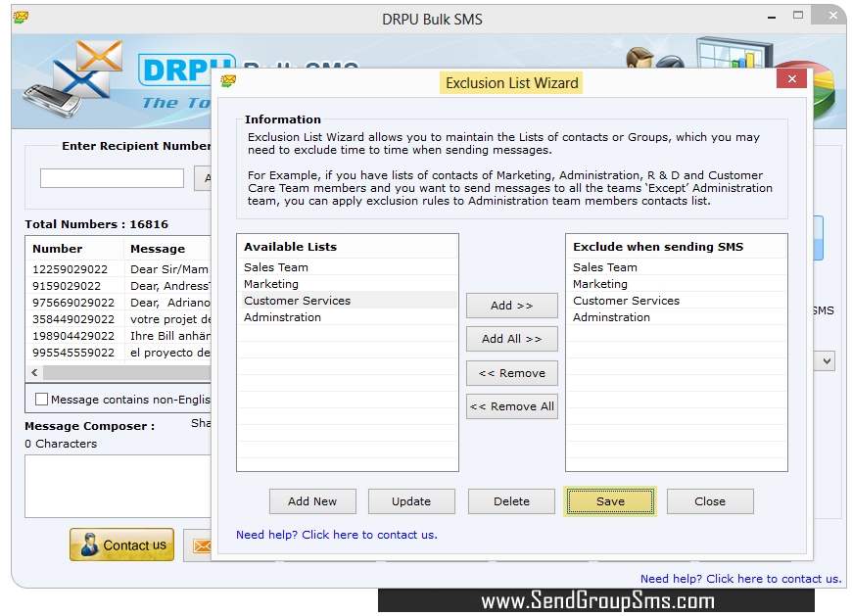Open help link at main window bottom
Screen dimensions: 852x616
point(740,579)
